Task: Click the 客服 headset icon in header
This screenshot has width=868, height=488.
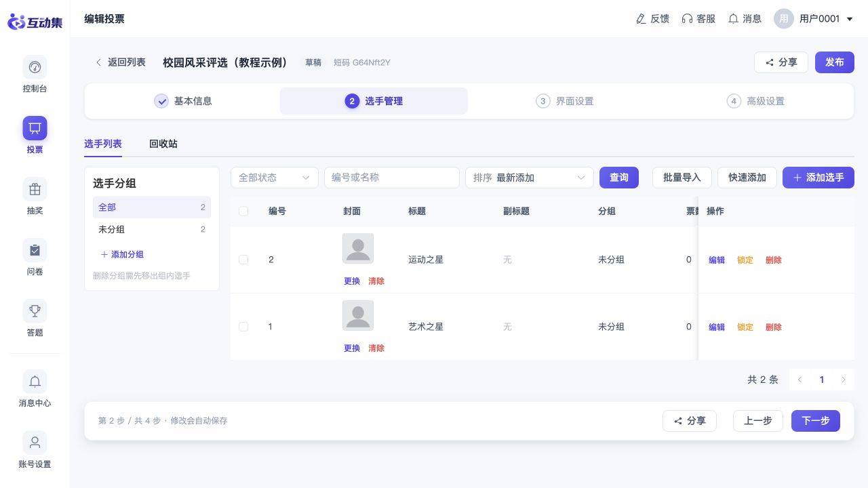Action: coord(687,19)
